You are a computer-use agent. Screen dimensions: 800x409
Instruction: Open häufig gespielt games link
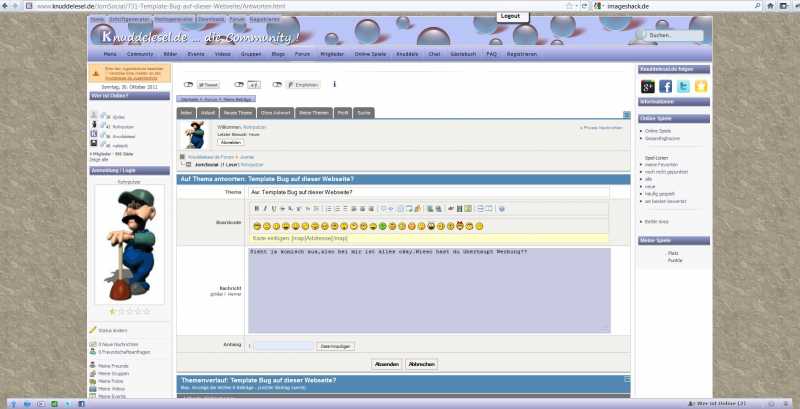[660, 194]
